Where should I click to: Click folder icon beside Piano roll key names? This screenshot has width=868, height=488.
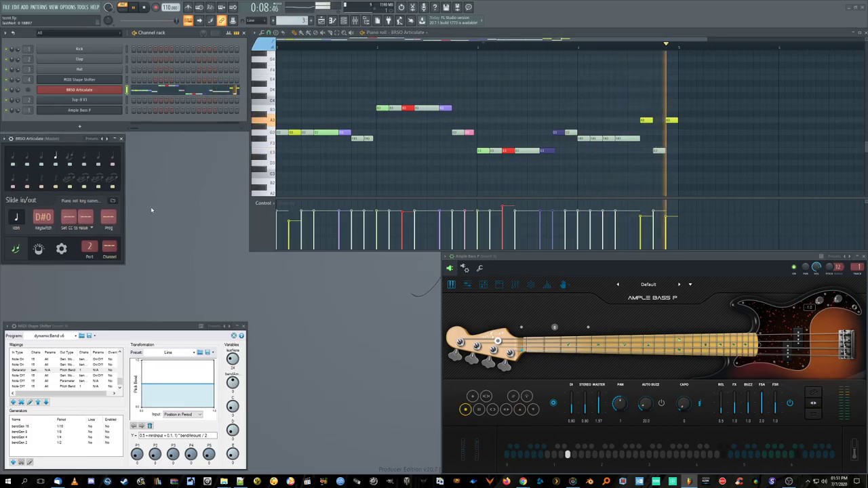(x=113, y=201)
